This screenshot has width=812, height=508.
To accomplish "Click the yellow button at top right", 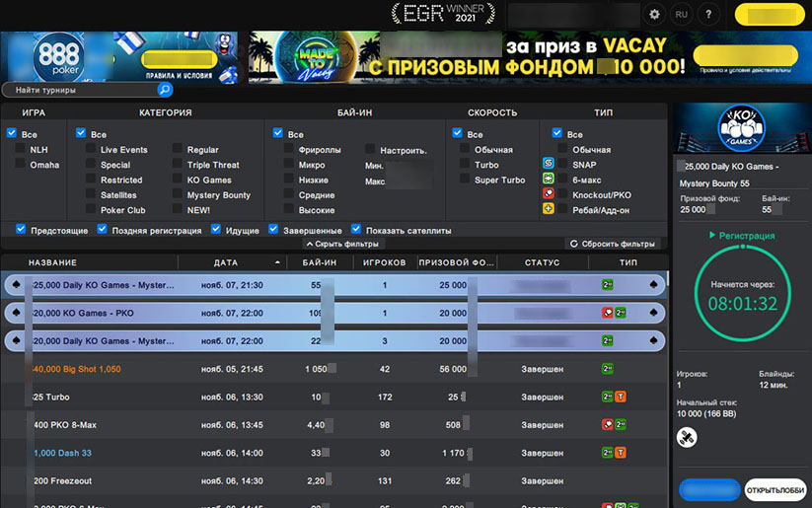I will [x=770, y=15].
